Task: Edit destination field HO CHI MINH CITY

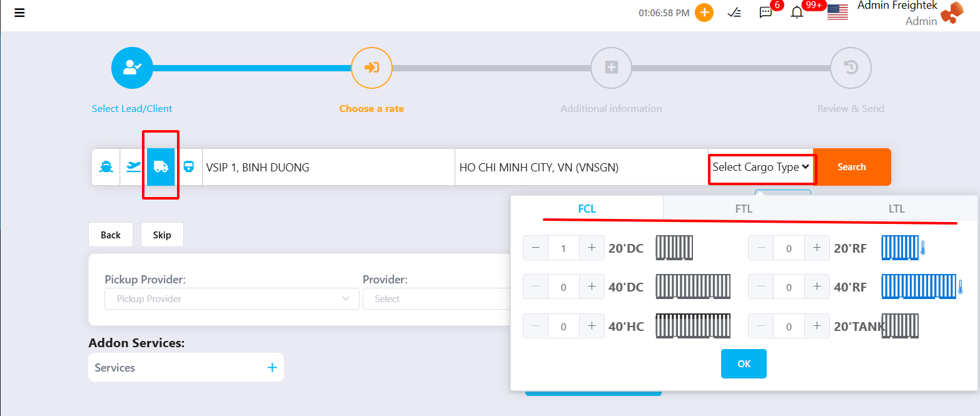Action: [x=582, y=167]
